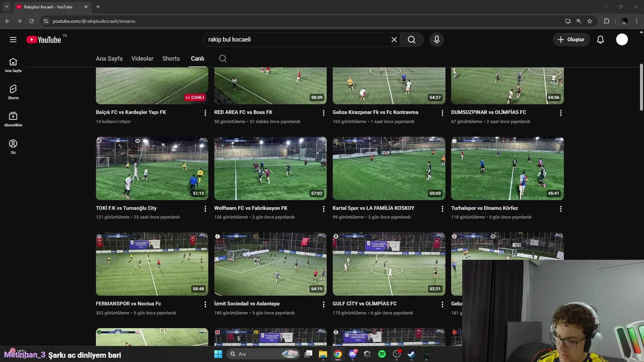Open Shorts in the left sidebar

click(x=13, y=92)
